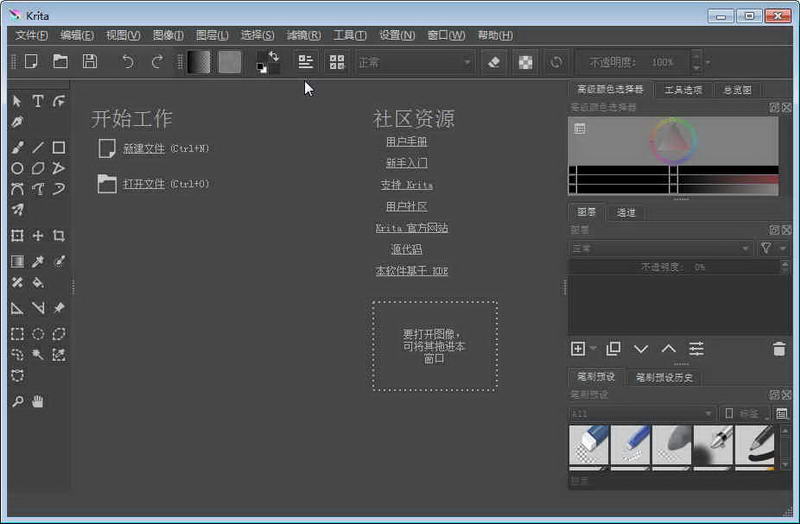Screen dimensions: 800x524
Task: Click the 打开文件 link
Action: [x=144, y=184]
